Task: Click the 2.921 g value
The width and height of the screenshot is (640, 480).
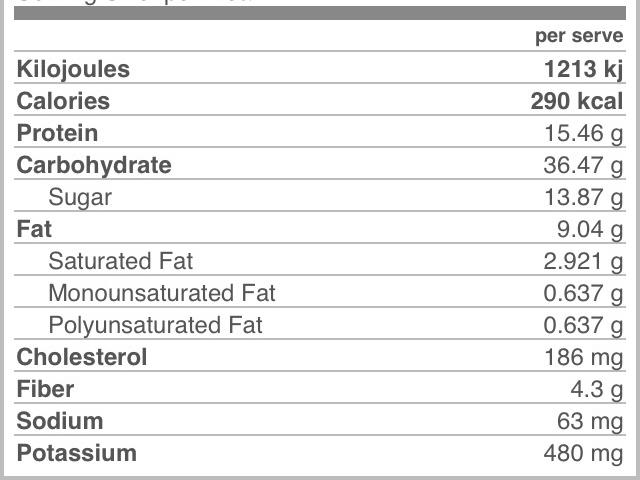Action: [583, 261]
